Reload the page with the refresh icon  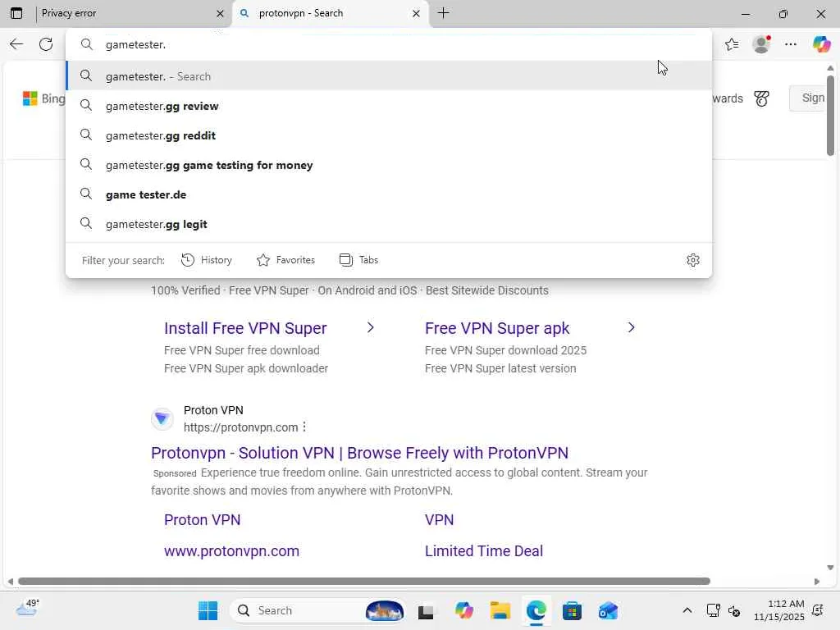click(x=46, y=44)
